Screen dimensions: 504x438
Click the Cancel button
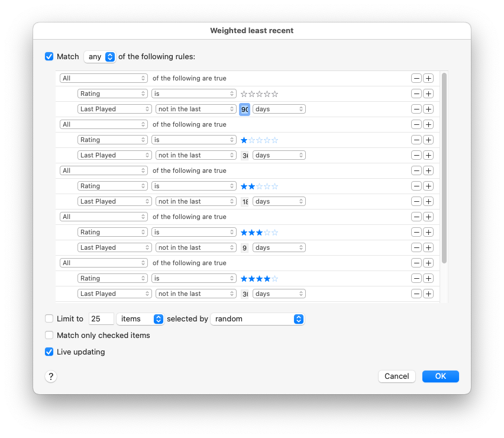(396, 376)
